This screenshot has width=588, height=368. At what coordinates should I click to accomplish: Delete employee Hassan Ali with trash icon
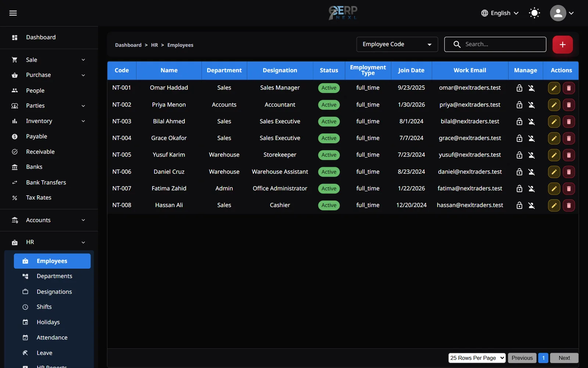[569, 205]
